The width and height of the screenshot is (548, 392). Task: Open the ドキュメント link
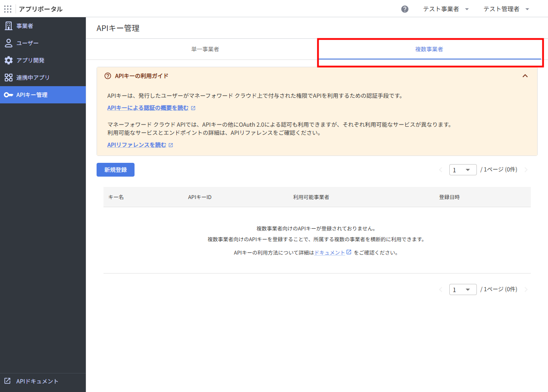(330, 253)
